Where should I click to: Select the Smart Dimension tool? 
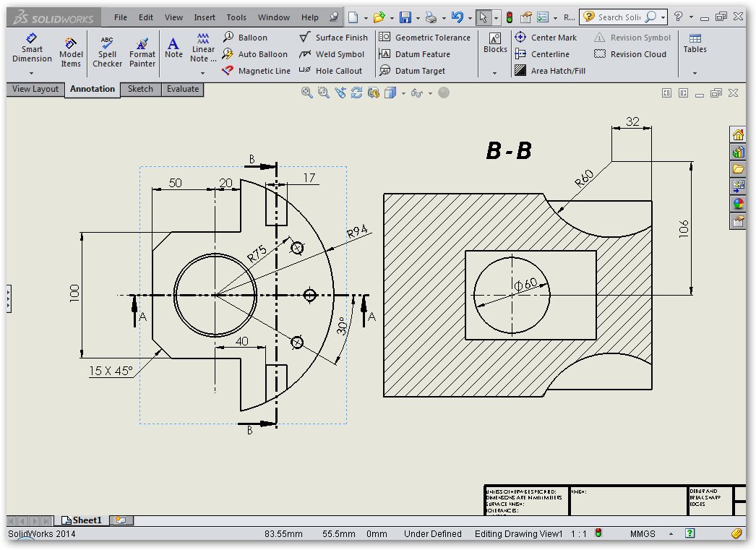coord(32,48)
